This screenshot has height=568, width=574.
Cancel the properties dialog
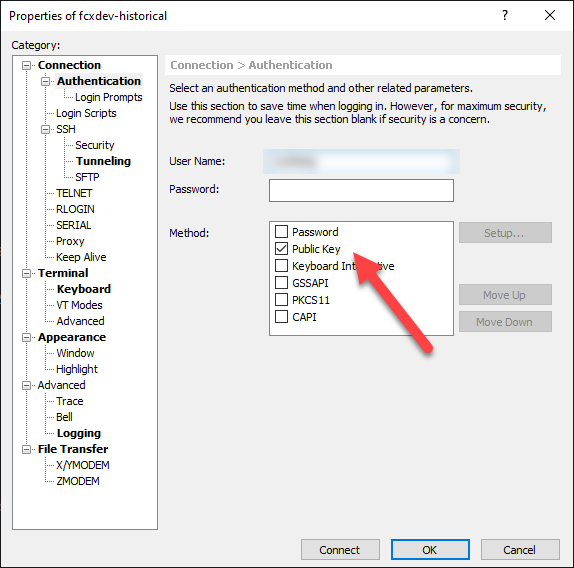[x=520, y=550]
